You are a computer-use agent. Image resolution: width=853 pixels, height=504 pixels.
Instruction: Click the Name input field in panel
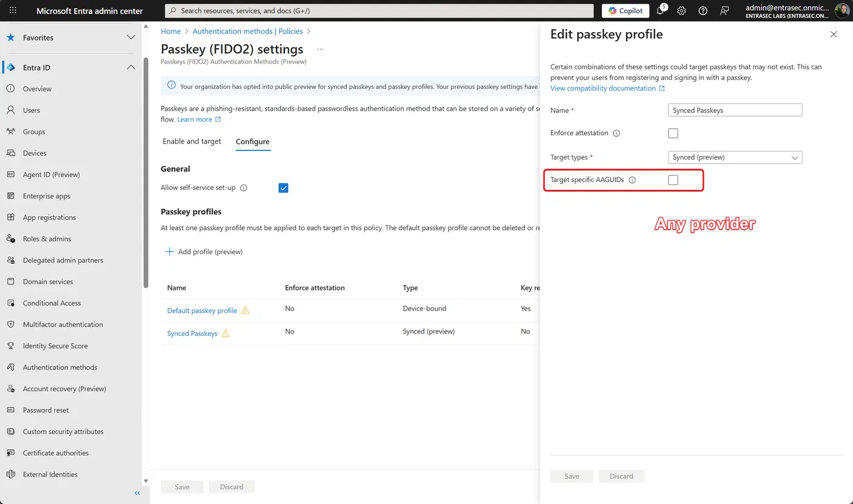(x=735, y=110)
